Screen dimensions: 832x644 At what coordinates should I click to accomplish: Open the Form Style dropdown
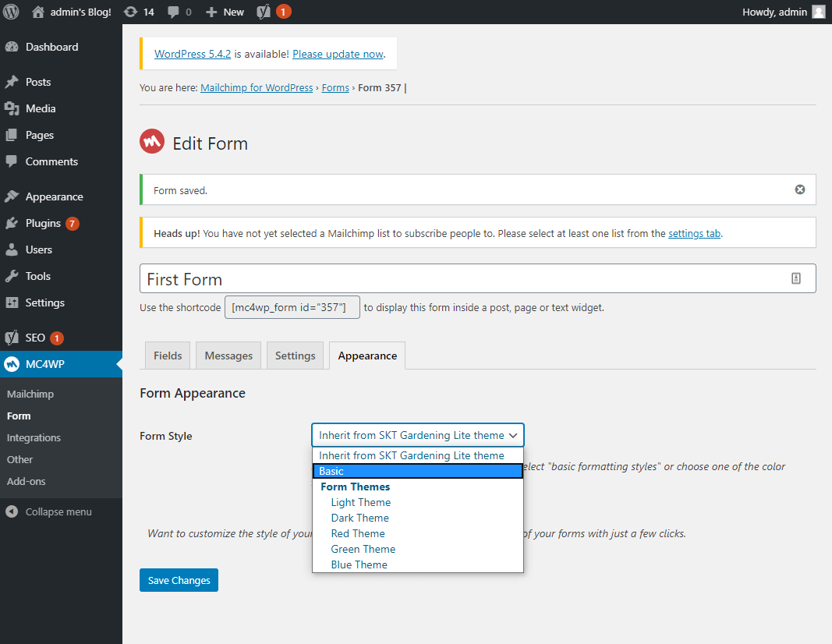418,435
